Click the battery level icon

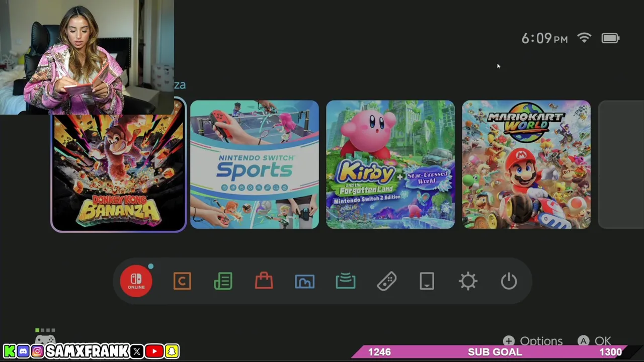click(610, 38)
